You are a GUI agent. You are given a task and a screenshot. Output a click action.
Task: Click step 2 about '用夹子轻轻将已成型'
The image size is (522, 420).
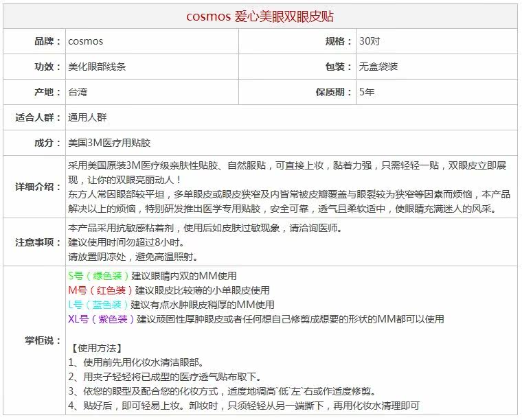click(x=165, y=377)
